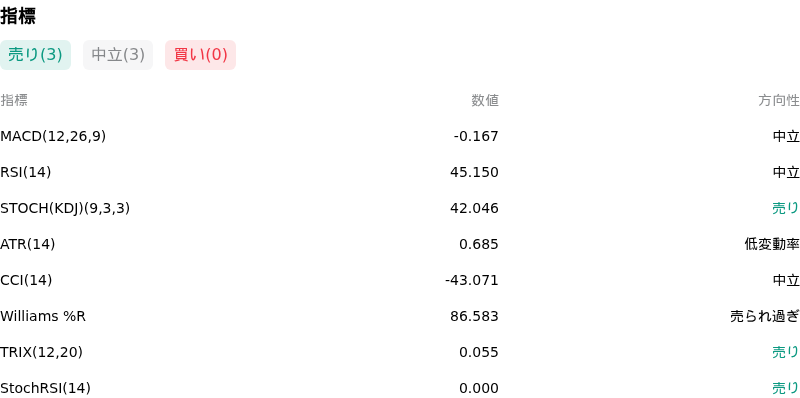The width and height of the screenshot is (800, 398).
Task: Click the 低変動率 label for ATR
Action: point(772,244)
